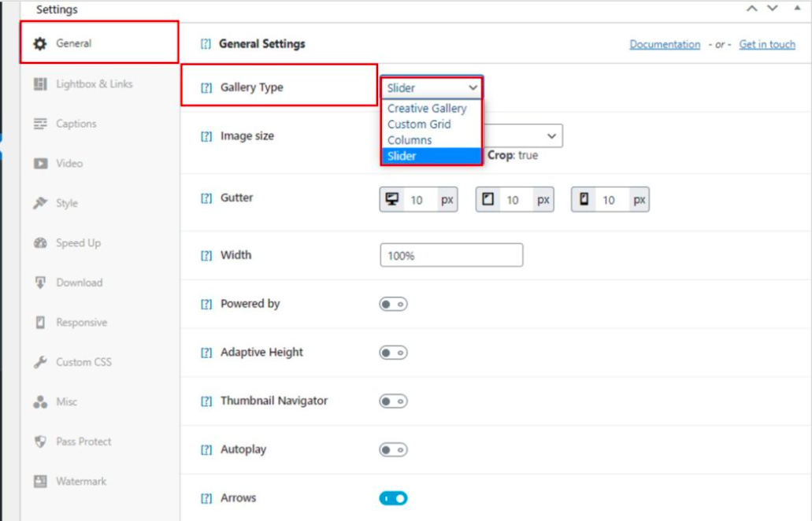Turn on Adaptive Height switch
Screen dimensions: 812x521
[393, 353]
